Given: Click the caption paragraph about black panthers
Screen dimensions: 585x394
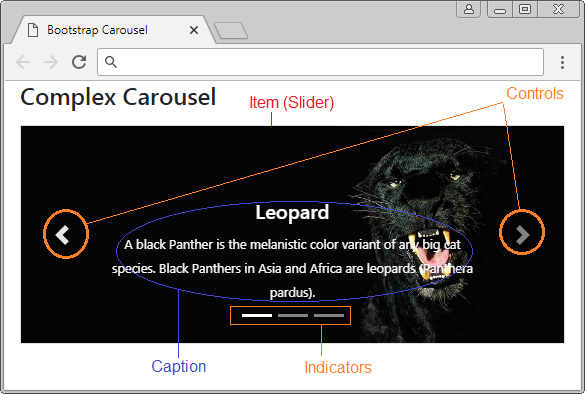Looking at the screenshot, I should tap(292, 269).
